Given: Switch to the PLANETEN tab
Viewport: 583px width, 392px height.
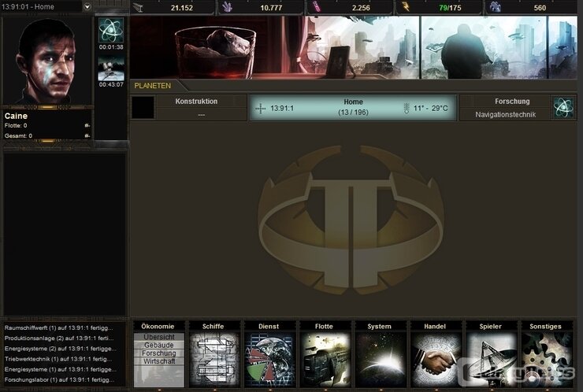Looking at the screenshot, I should tap(152, 86).
